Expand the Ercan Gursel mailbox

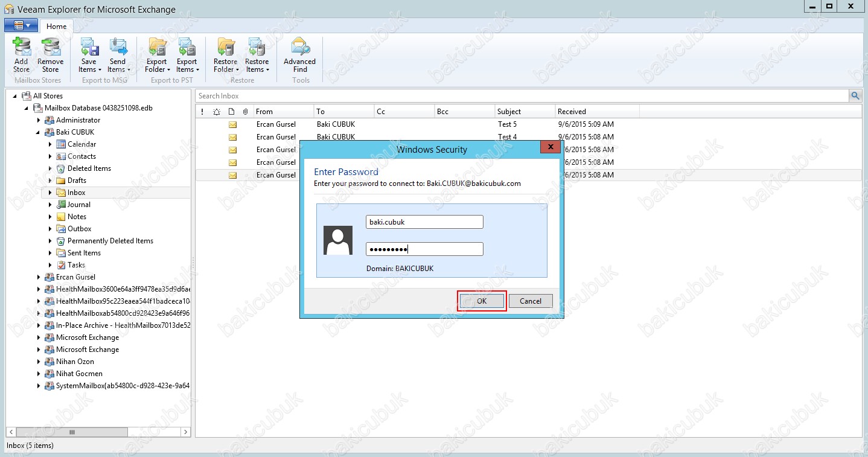point(39,277)
